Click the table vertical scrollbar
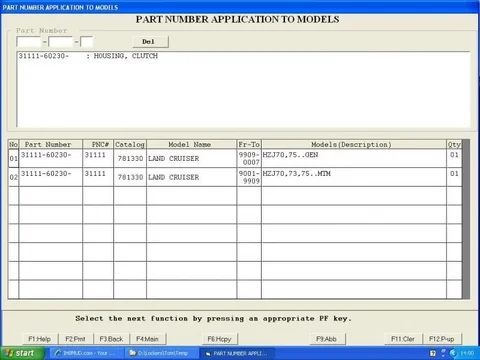This screenshot has height=360, width=480. pos(466,219)
